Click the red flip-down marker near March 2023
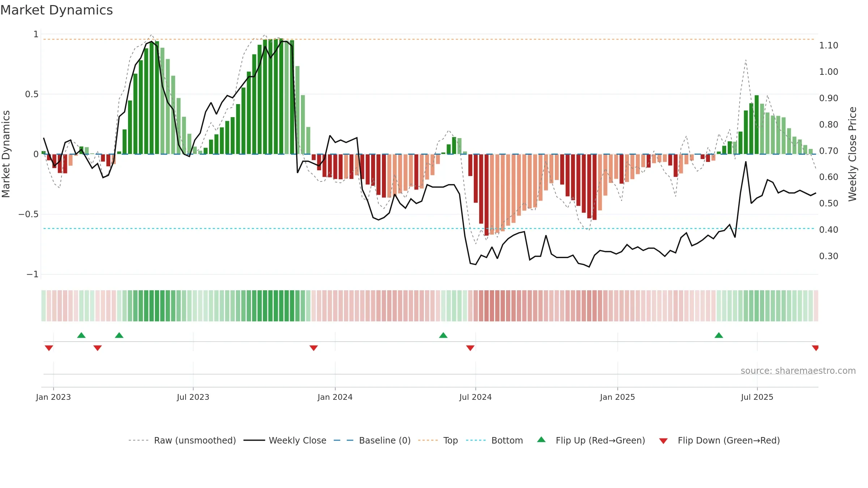Image resolution: width=868 pixels, height=488 pixels. pyautogui.click(x=98, y=348)
